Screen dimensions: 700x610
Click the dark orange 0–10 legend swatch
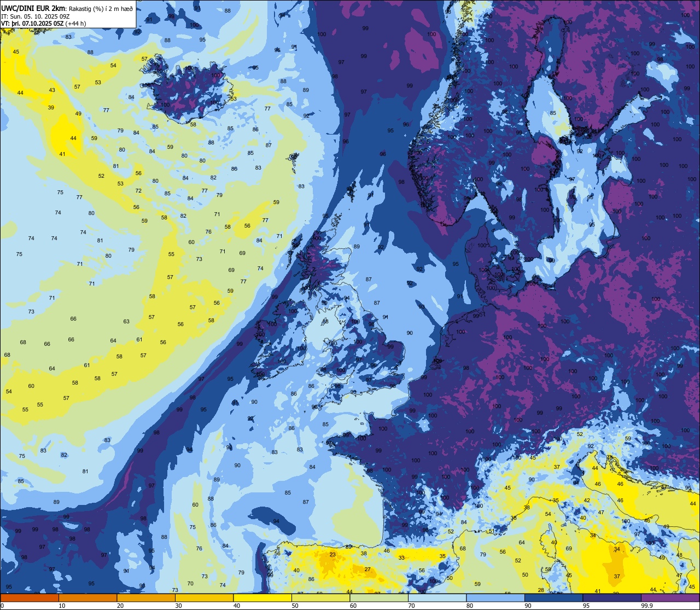point(30,597)
